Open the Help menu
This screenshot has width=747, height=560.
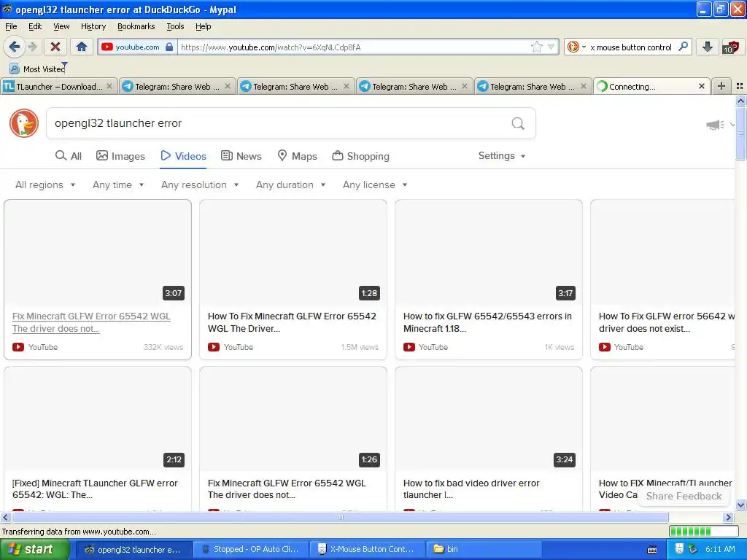(203, 26)
